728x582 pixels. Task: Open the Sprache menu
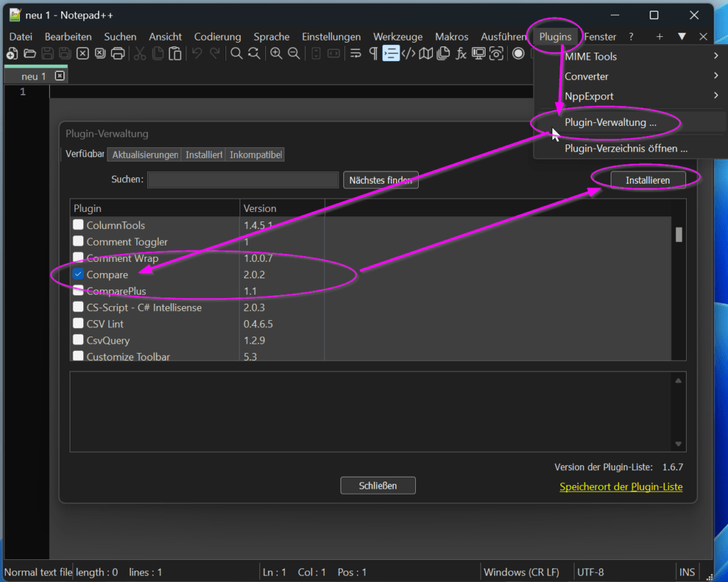click(x=272, y=37)
